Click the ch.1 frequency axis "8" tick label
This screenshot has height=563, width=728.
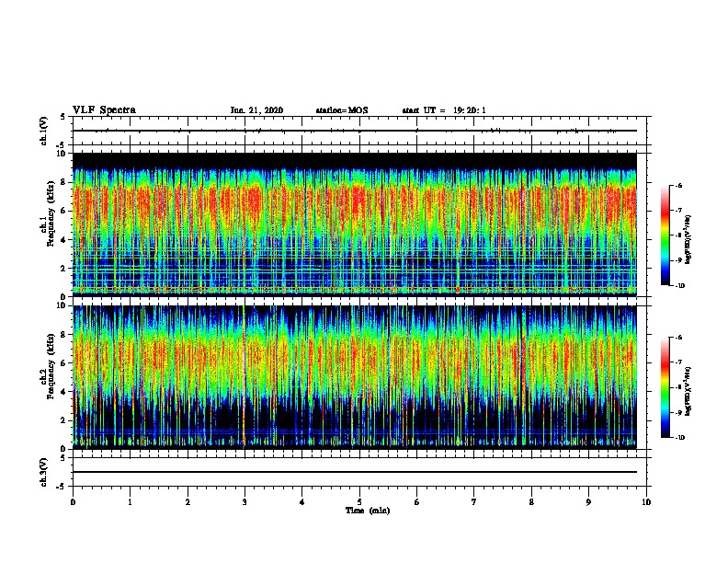[64, 182]
